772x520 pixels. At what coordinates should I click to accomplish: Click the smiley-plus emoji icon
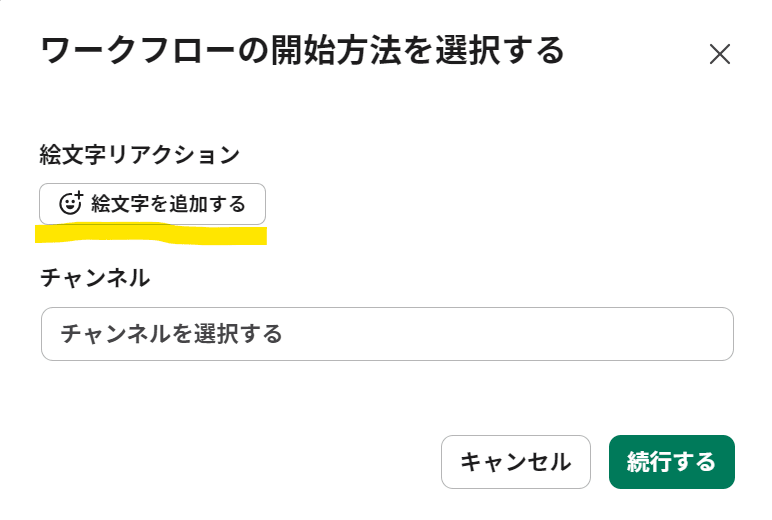pos(71,203)
